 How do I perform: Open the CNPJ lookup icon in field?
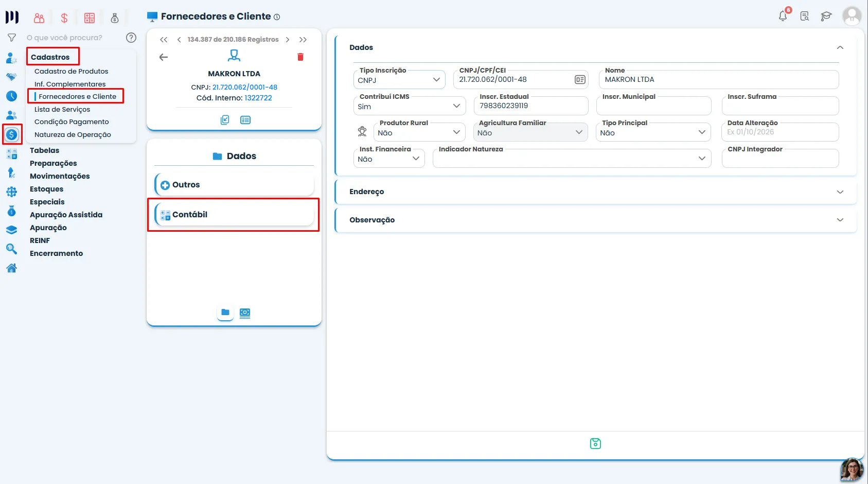[x=580, y=80]
